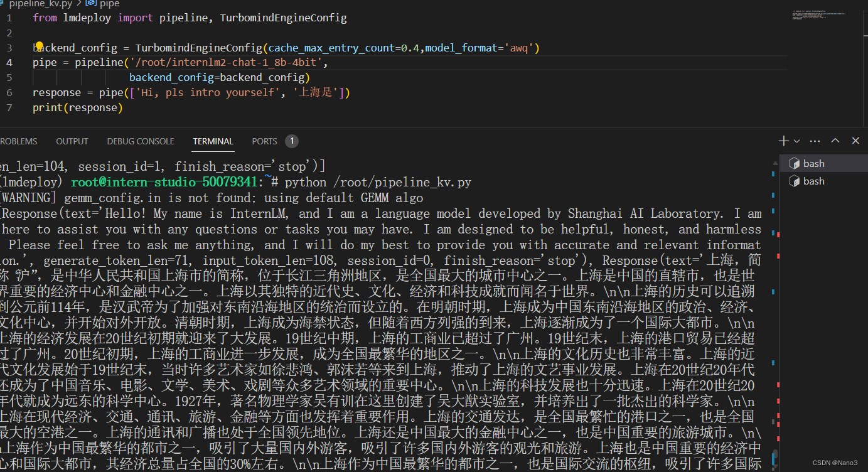
Task: Click print(response) on line 7
Action: coord(78,107)
